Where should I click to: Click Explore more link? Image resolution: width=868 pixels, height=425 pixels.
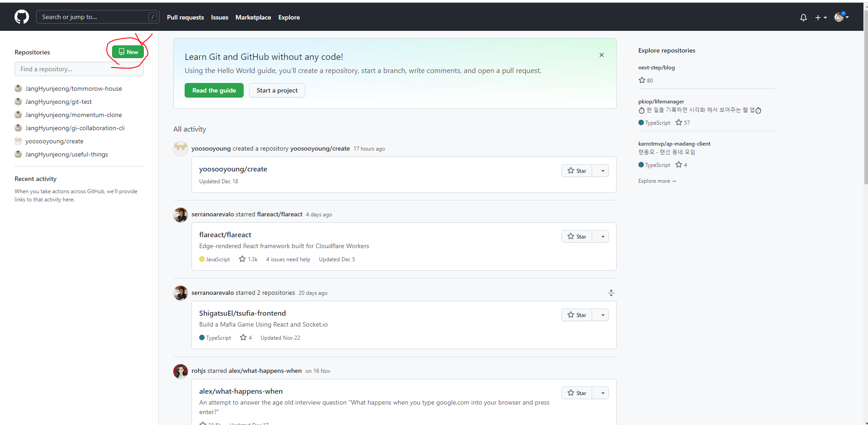pyautogui.click(x=657, y=181)
